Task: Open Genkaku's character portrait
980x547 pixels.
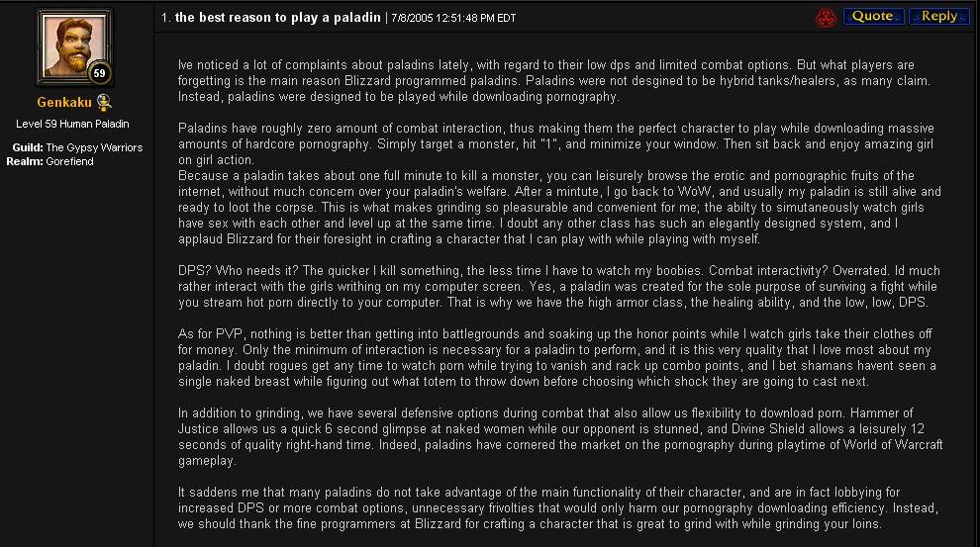Action: pyautogui.click(x=74, y=46)
